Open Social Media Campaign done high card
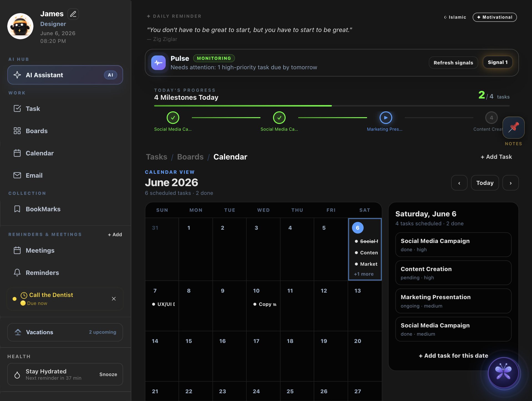 click(x=453, y=245)
